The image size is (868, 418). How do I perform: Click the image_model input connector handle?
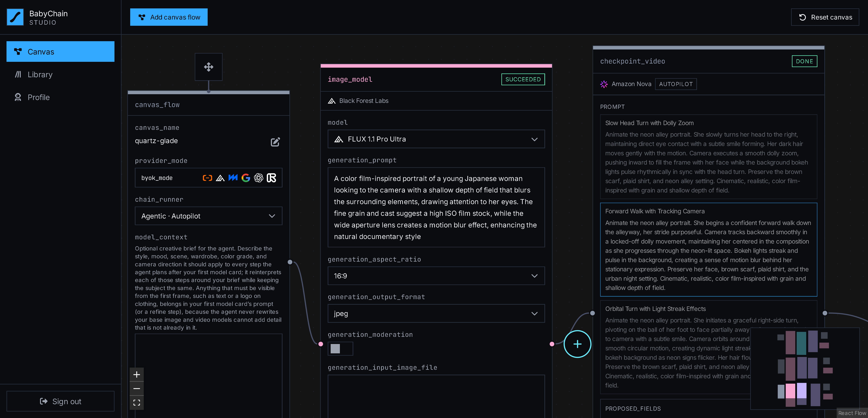(x=321, y=344)
